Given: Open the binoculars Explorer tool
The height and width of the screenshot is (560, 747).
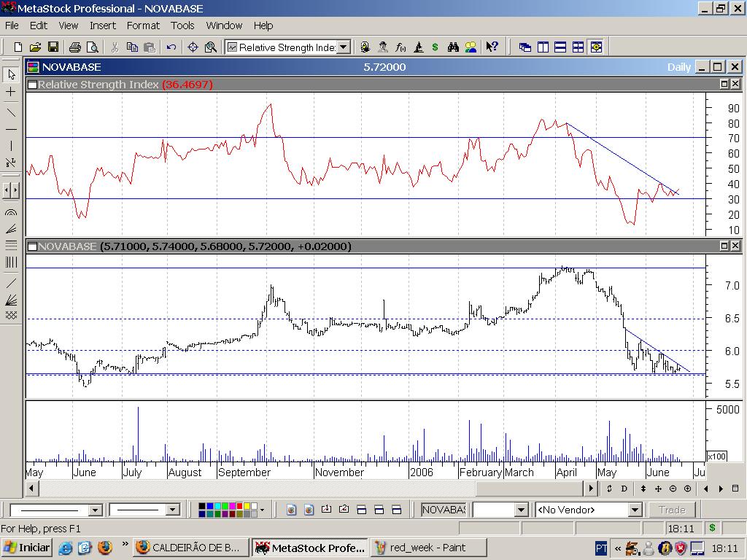Looking at the screenshot, I should (453, 47).
